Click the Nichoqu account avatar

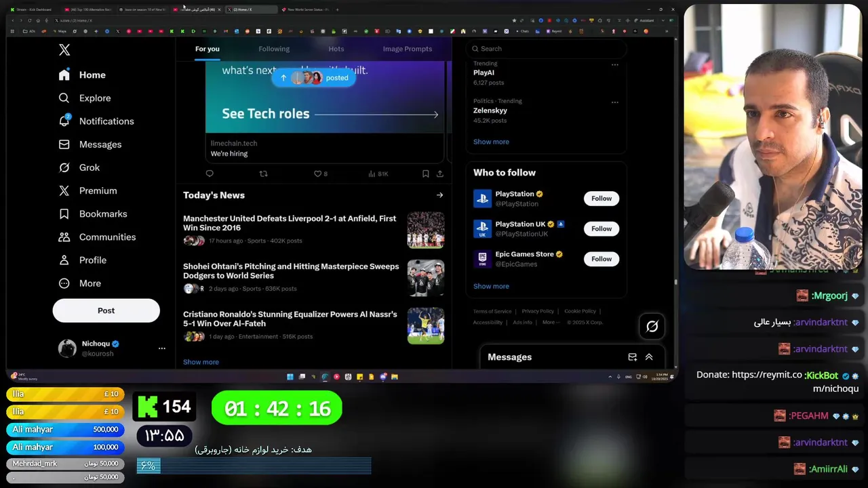pos(67,348)
